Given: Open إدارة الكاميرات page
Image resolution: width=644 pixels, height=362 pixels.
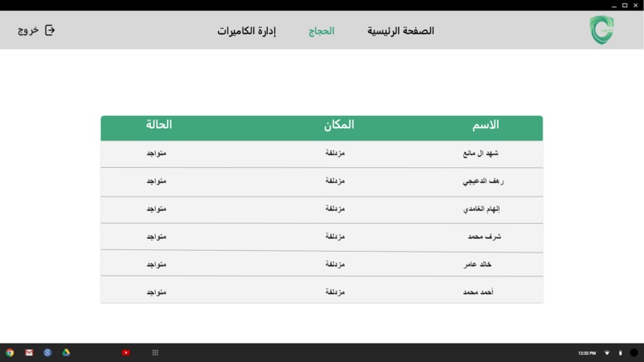Looking at the screenshot, I should [246, 31].
